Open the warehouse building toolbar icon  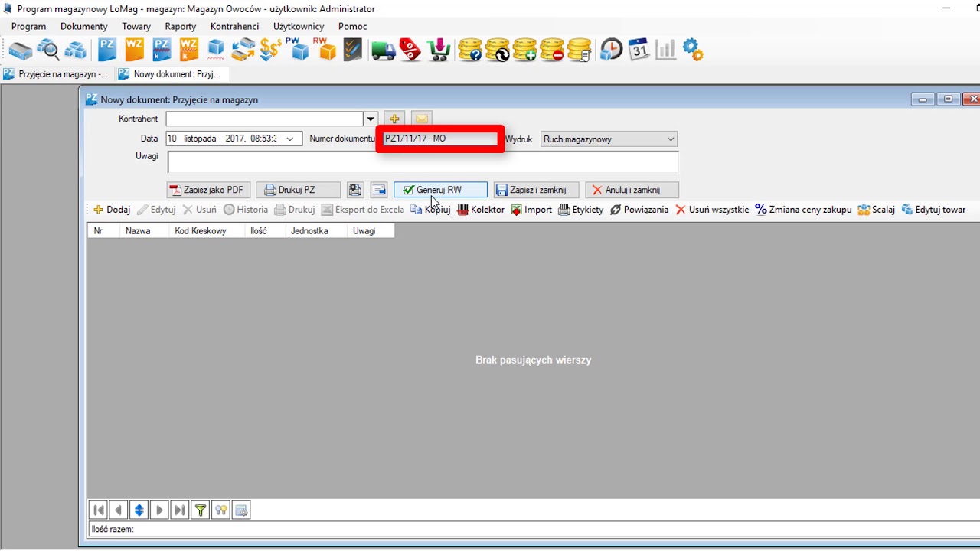pyautogui.click(x=21, y=51)
